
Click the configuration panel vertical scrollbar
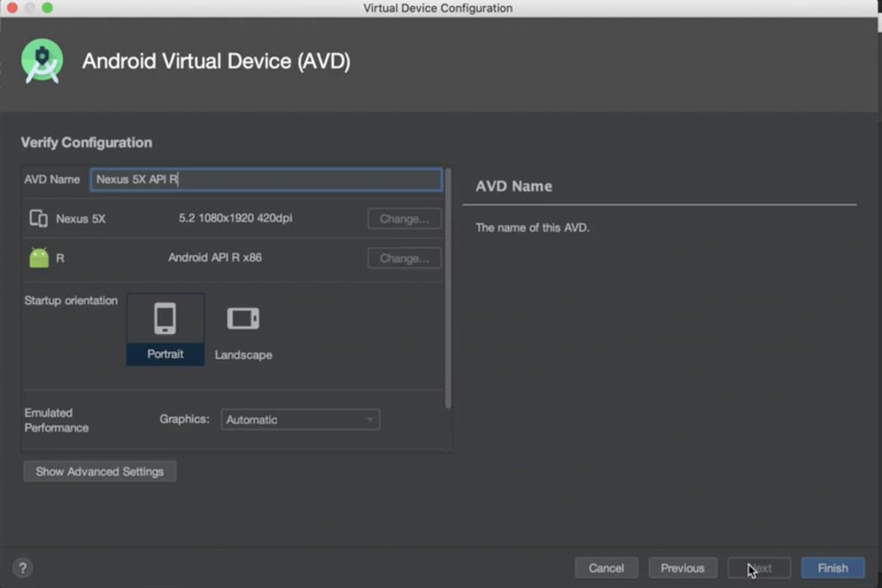tap(448, 288)
